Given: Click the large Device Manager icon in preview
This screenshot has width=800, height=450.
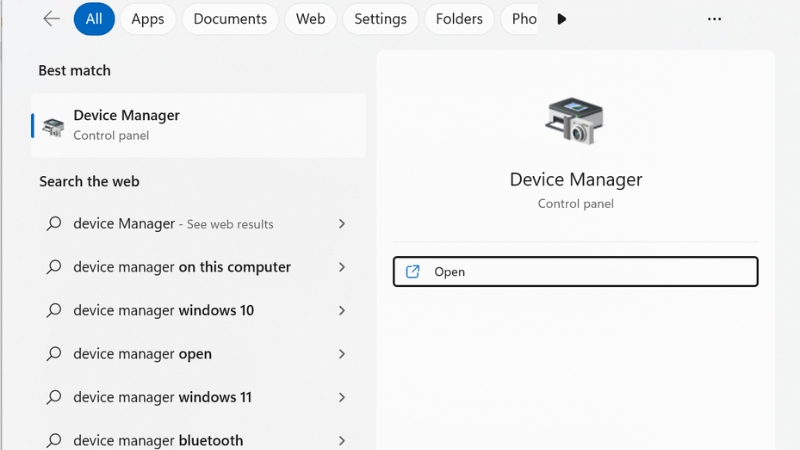Looking at the screenshot, I should click(x=574, y=121).
